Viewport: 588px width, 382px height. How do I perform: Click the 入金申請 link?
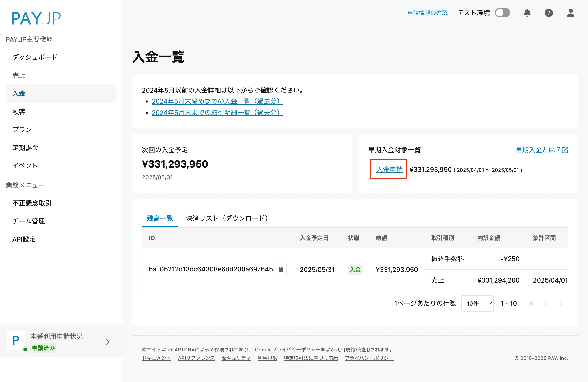click(x=389, y=169)
